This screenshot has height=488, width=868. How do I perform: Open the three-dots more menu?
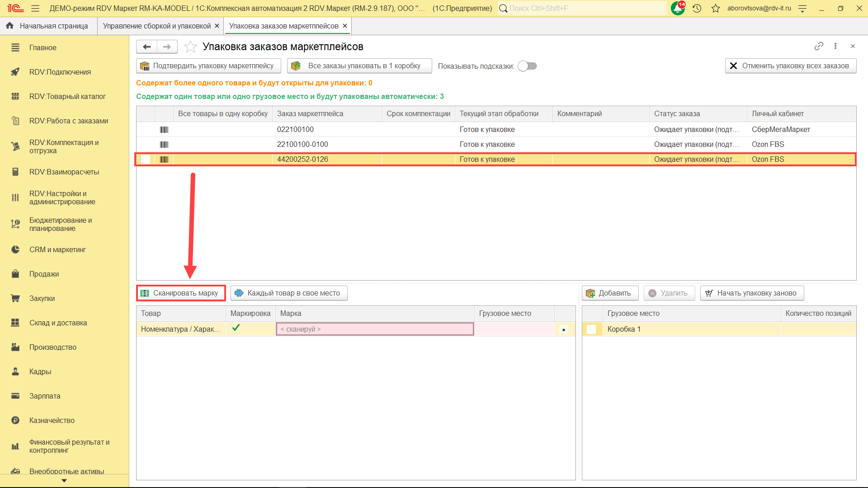point(835,46)
